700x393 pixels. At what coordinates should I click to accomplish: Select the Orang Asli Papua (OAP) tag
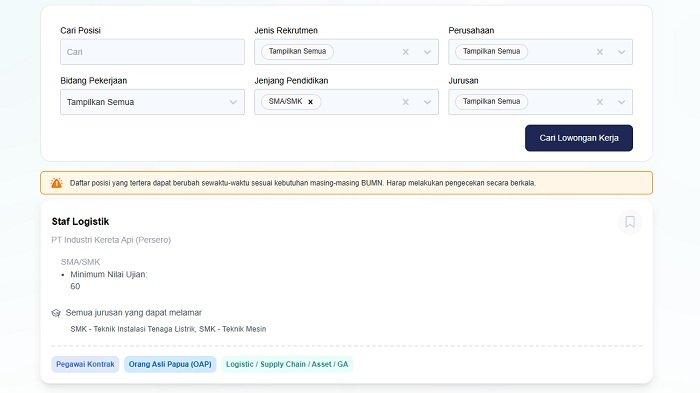click(x=170, y=364)
